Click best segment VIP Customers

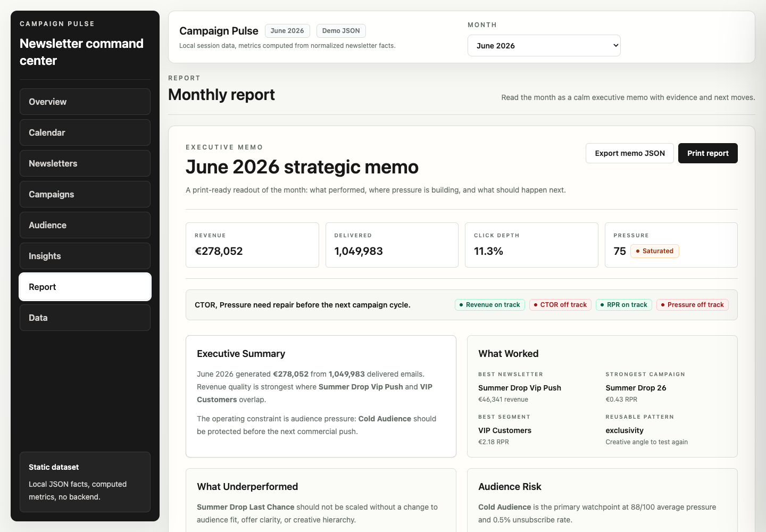505,430
